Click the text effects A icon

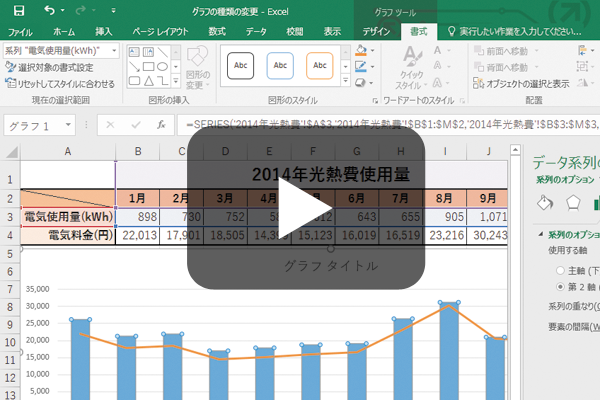coord(437,83)
